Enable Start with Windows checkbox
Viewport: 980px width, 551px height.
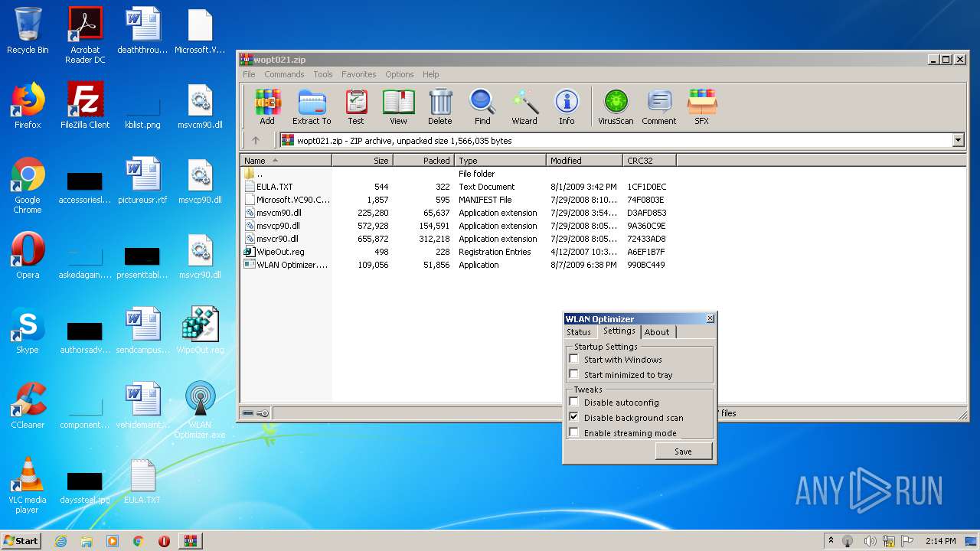coord(573,359)
